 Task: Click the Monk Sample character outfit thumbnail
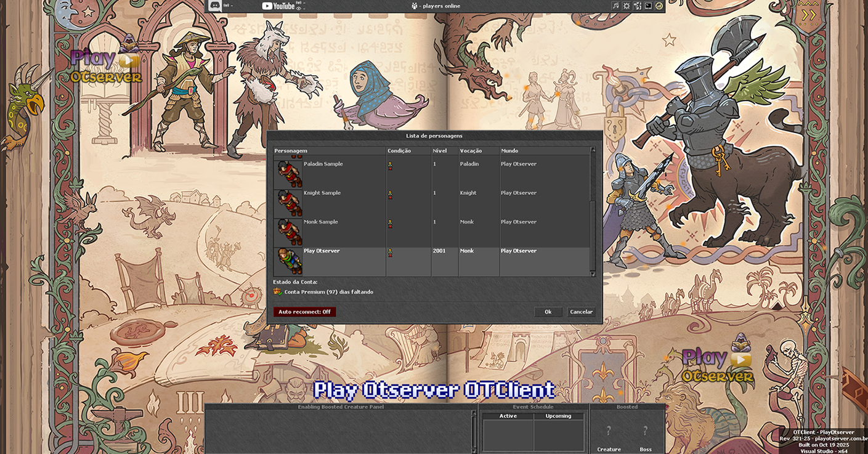tap(288, 232)
